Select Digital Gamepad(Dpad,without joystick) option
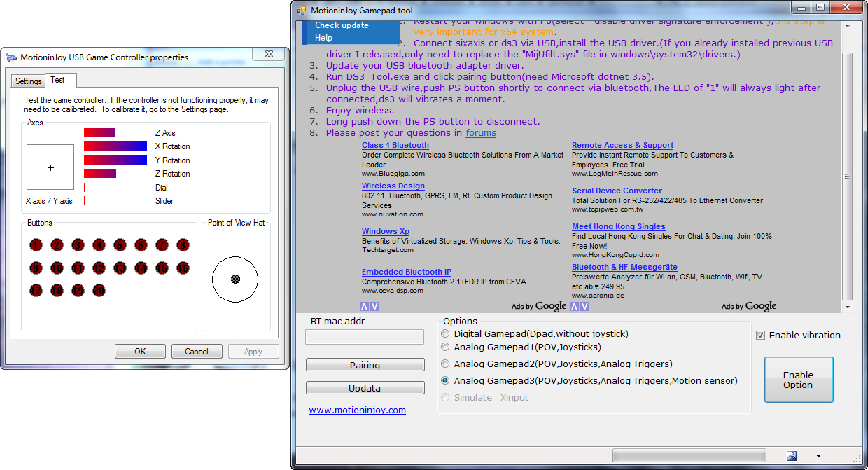Image resolution: width=868 pixels, height=470 pixels. (x=446, y=334)
